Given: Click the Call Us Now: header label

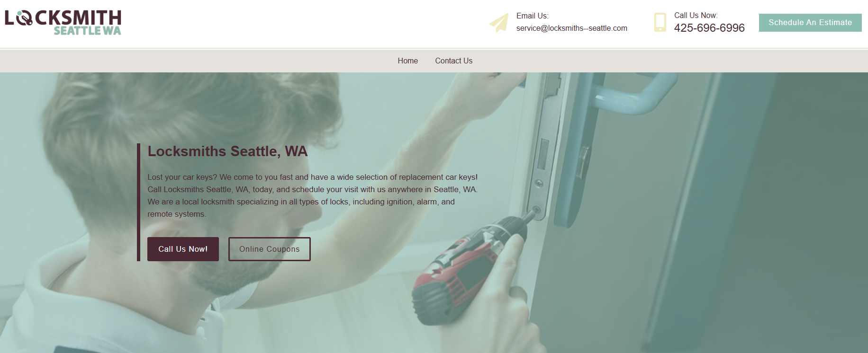Looking at the screenshot, I should click(x=696, y=15).
